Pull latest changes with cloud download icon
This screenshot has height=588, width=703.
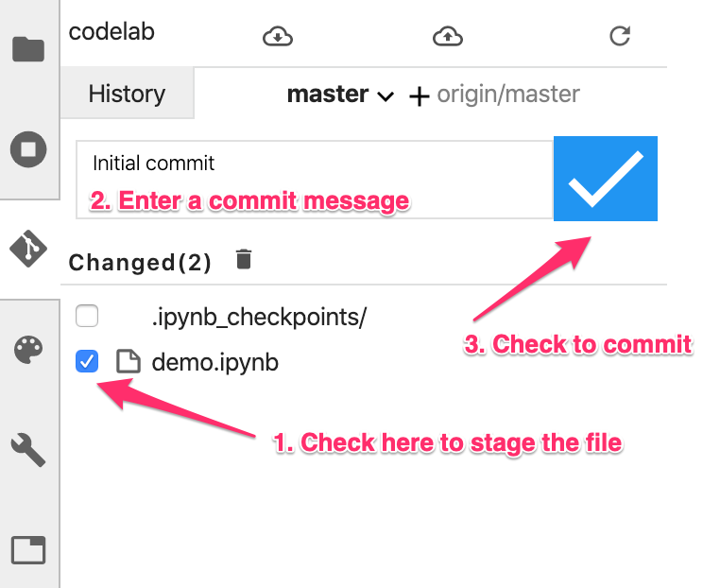coord(277,37)
